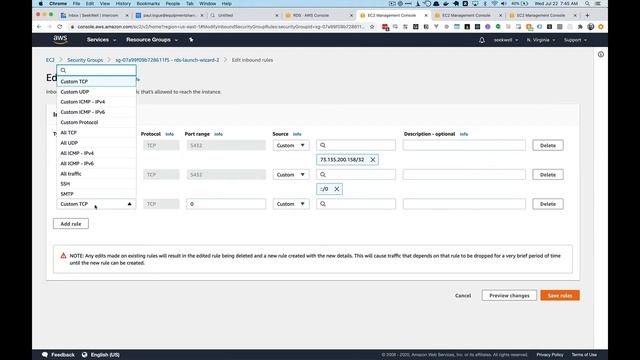Select Custom Protocol option

96,122
